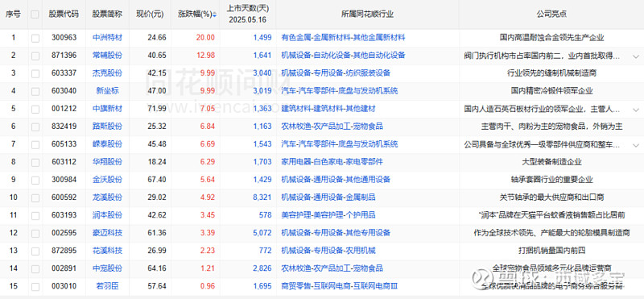Open industry link 商贸零售-互联网电商-互联网电商III
644x299 pixels.
coord(340,286)
